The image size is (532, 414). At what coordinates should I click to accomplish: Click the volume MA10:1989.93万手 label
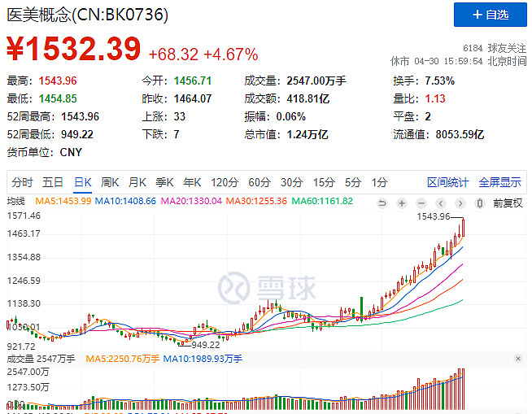coord(203,359)
